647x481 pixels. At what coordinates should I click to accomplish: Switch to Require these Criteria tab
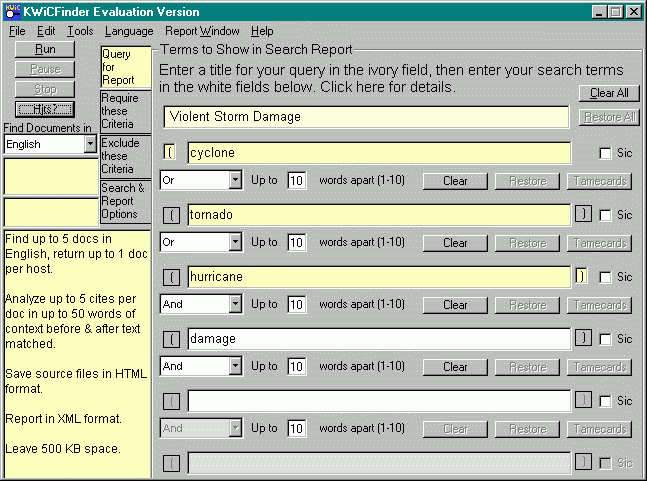point(125,111)
